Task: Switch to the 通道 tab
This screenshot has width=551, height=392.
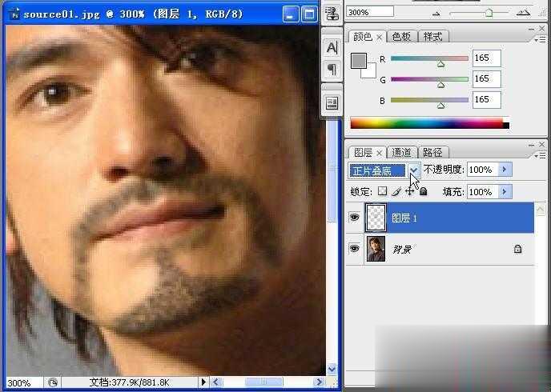Action: [x=402, y=153]
